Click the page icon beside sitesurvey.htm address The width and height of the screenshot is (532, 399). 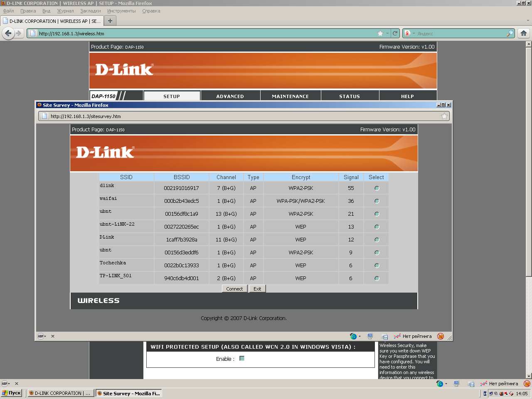[x=44, y=116]
